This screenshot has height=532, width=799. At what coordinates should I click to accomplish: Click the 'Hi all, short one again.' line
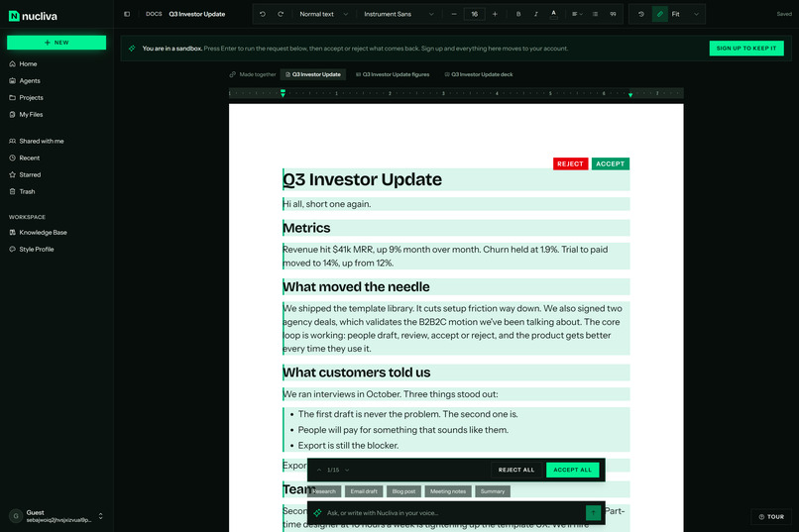click(x=326, y=204)
